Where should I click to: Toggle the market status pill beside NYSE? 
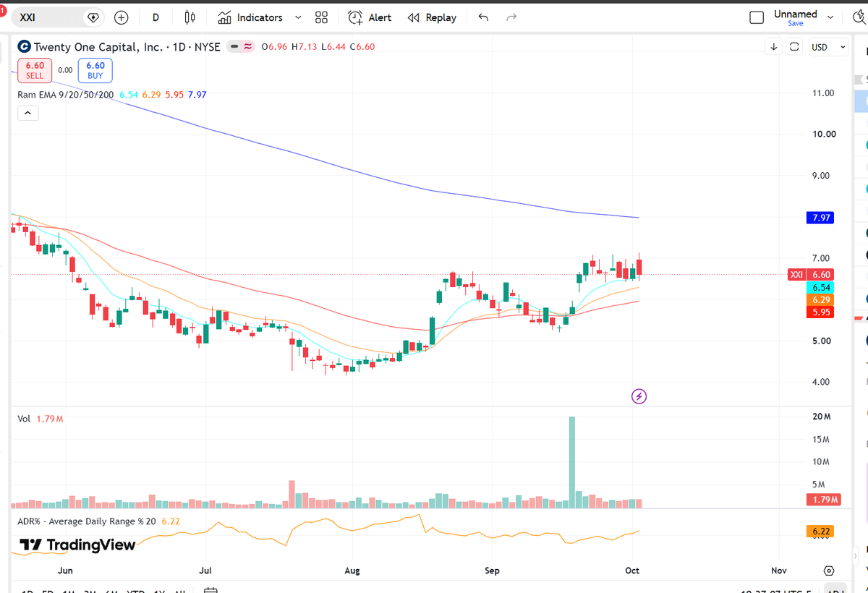(x=241, y=47)
